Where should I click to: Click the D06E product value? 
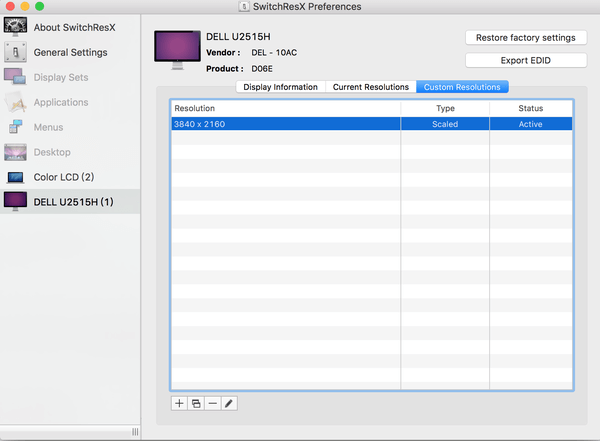click(262, 69)
